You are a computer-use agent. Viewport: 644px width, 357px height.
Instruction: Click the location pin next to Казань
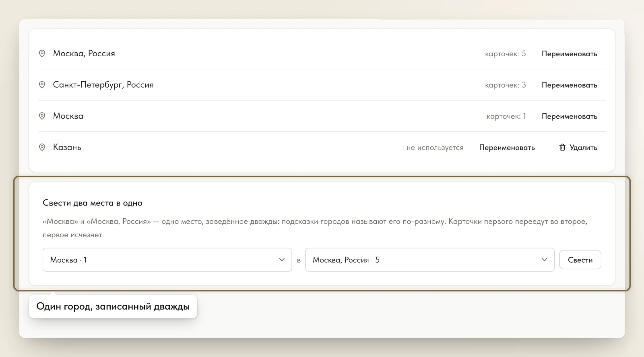pos(42,147)
